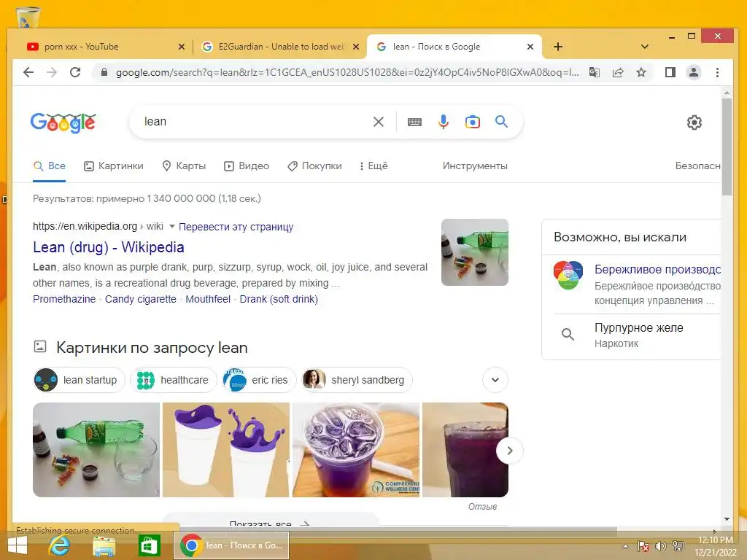This screenshot has height=560, width=747.
Task: Share this page via toolbar icon
Action: pos(618,72)
